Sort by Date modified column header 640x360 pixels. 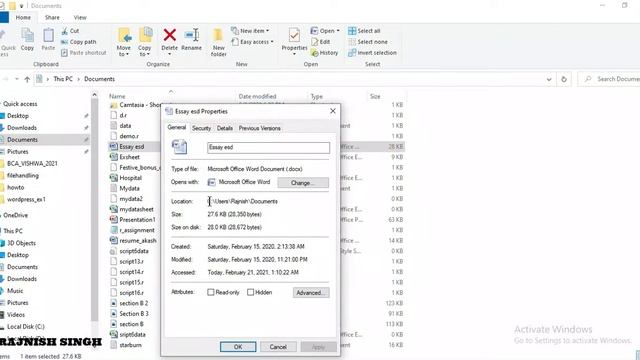tap(257, 96)
